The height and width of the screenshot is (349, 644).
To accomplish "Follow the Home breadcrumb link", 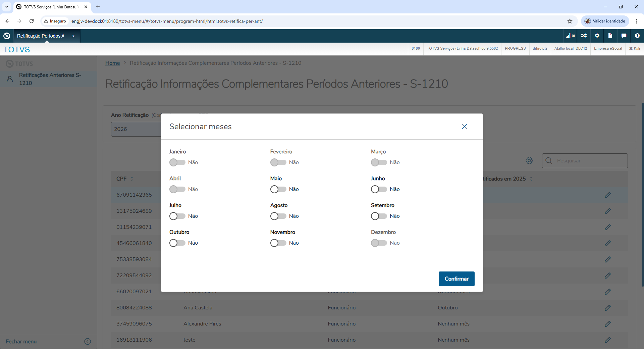I will (x=112, y=63).
